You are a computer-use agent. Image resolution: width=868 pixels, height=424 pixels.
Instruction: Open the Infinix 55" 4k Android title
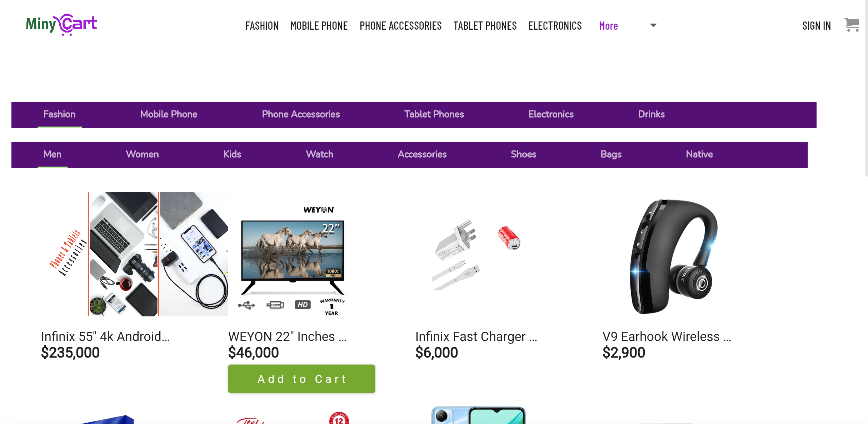[x=105, y=336]
